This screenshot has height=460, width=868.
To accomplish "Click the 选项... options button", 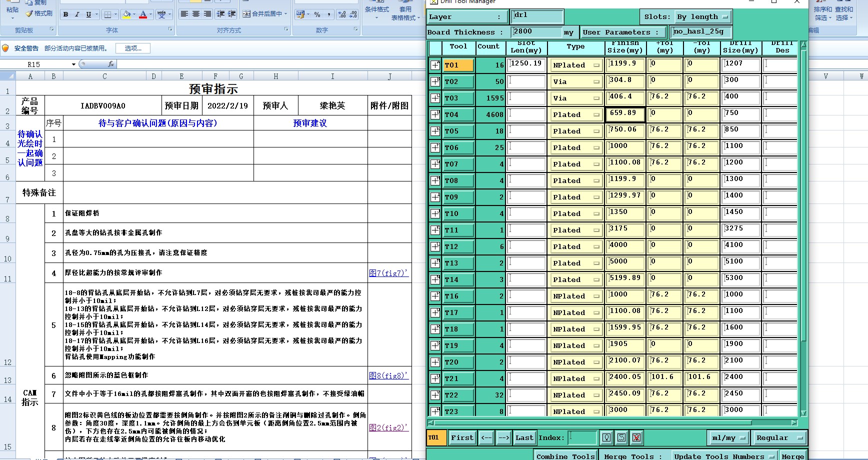I will [x=133, y=48].
